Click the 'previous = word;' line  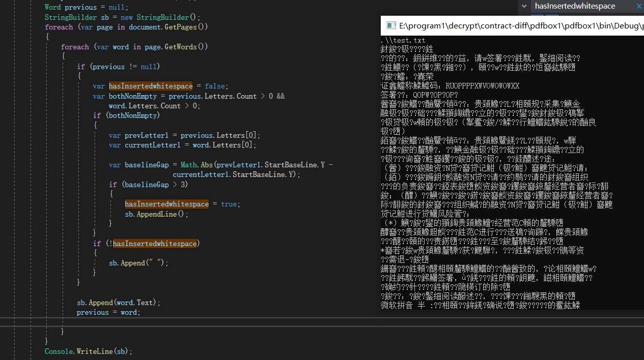tap(108, 312)
